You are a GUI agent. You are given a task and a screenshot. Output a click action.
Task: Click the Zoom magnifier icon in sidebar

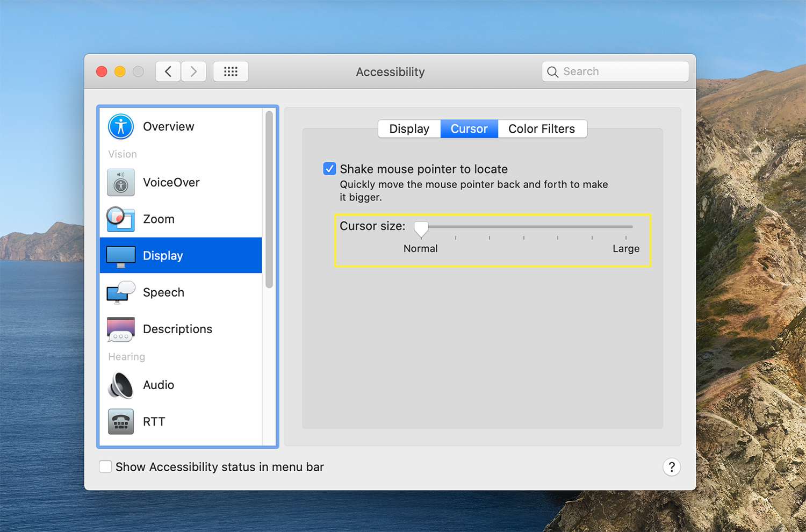pos(120,219)
